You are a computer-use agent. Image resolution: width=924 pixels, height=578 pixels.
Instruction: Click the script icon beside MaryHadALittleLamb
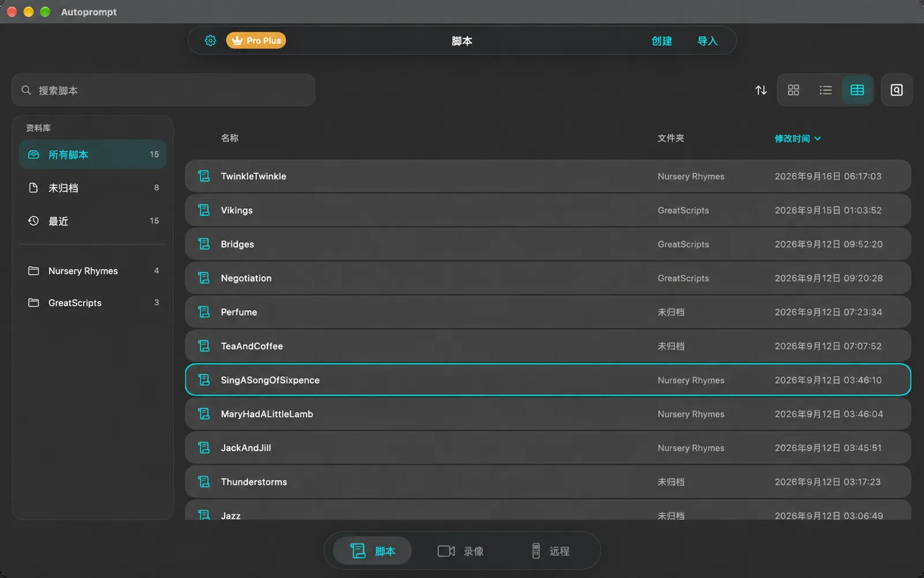point(204,414)
